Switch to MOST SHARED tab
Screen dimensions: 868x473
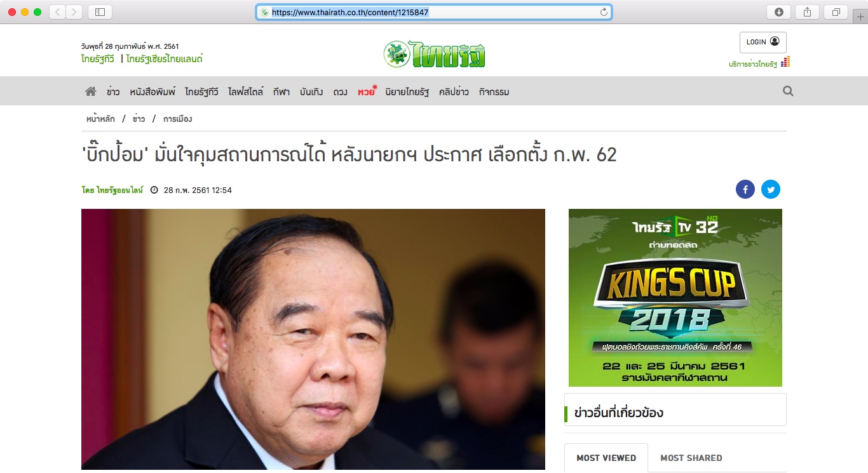[x=691, y=458]
